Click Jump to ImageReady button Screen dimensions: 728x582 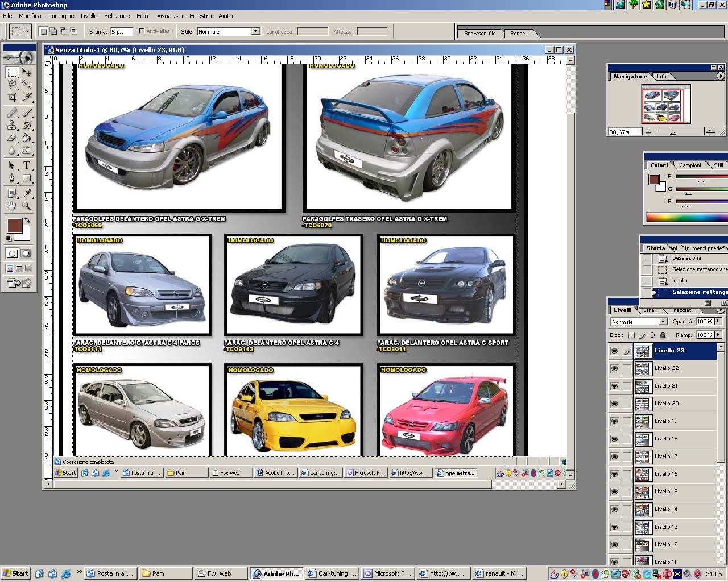19,282
